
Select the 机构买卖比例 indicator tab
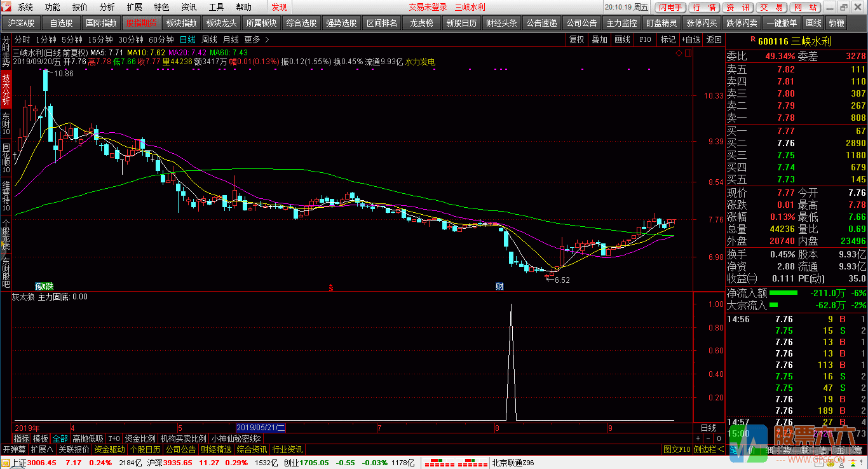tap(183, 438)
